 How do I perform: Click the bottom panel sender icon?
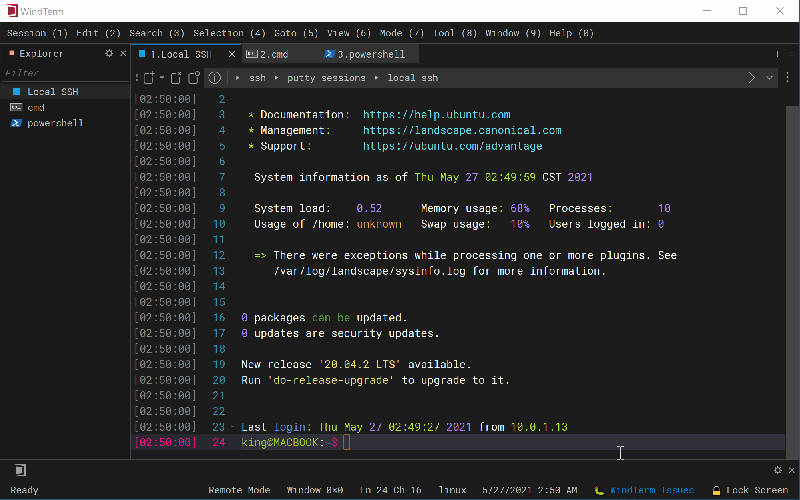point(20,470)
